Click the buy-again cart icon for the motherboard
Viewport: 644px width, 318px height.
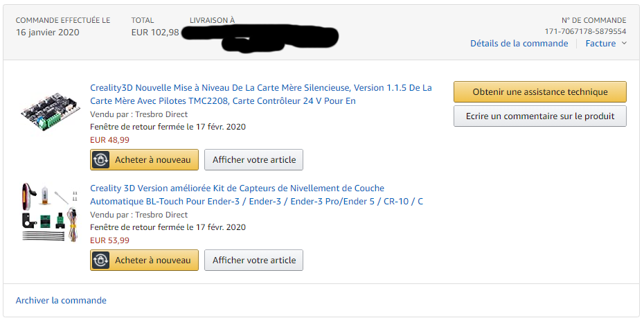pos(100,160)
